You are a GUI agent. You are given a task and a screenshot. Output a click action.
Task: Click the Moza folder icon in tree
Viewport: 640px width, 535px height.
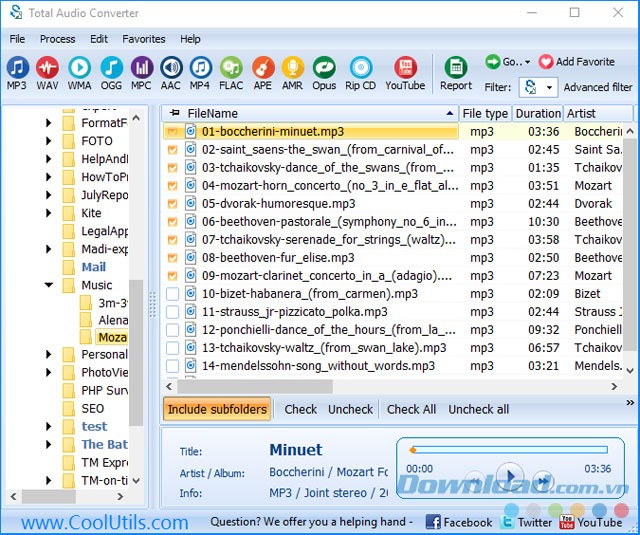pyautogui.click(x=86, y=337)
